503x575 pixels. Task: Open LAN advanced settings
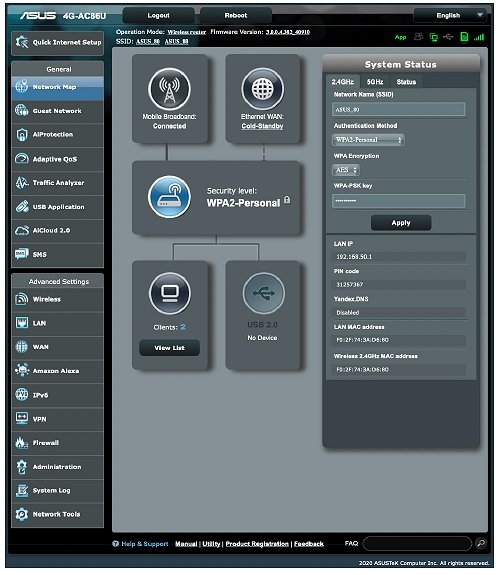[58, 323]
